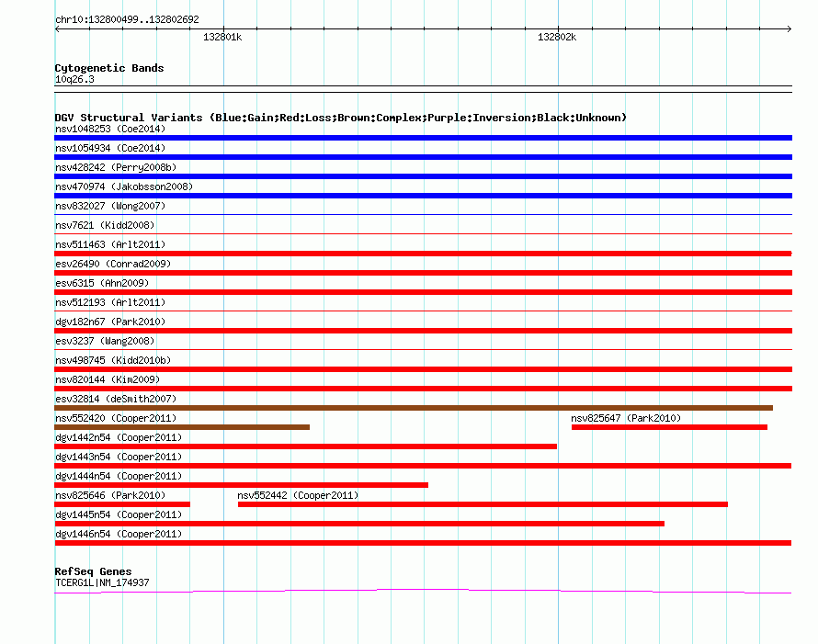Click esv32814 (deSmith2007) label
Screen dimensions: 818x644
click(116, 399)
